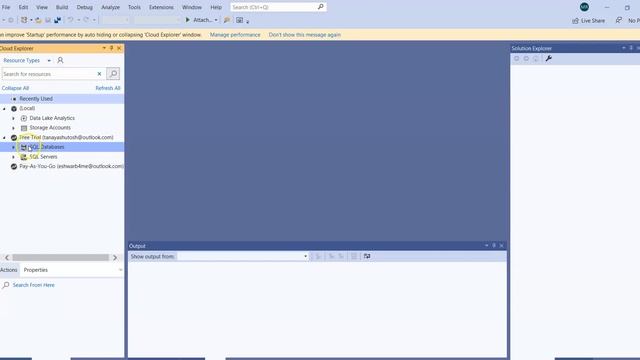Click the Undo toolbar icon
Image resolution: width=640 pixels, height=360 pixels.
[x=70, y=20]
